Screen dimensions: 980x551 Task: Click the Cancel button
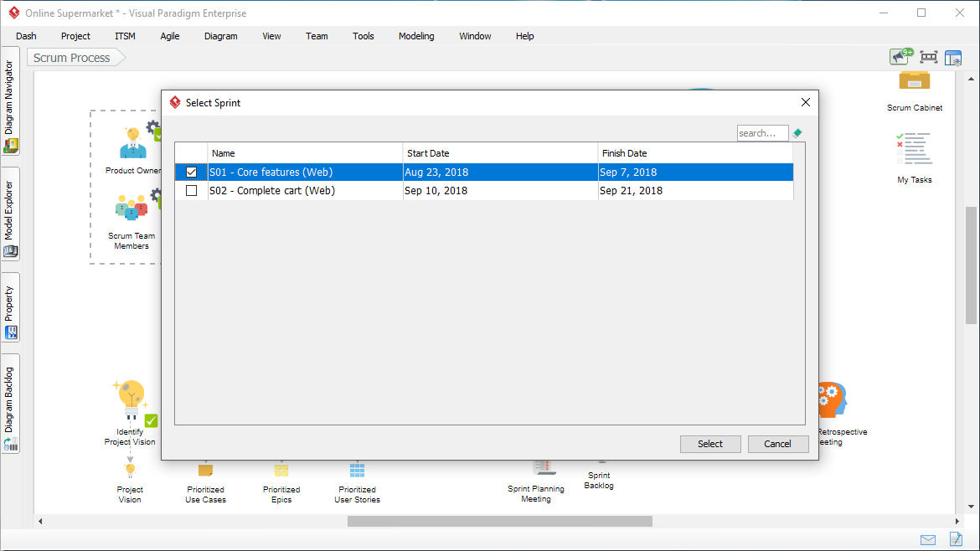[777, 444]
